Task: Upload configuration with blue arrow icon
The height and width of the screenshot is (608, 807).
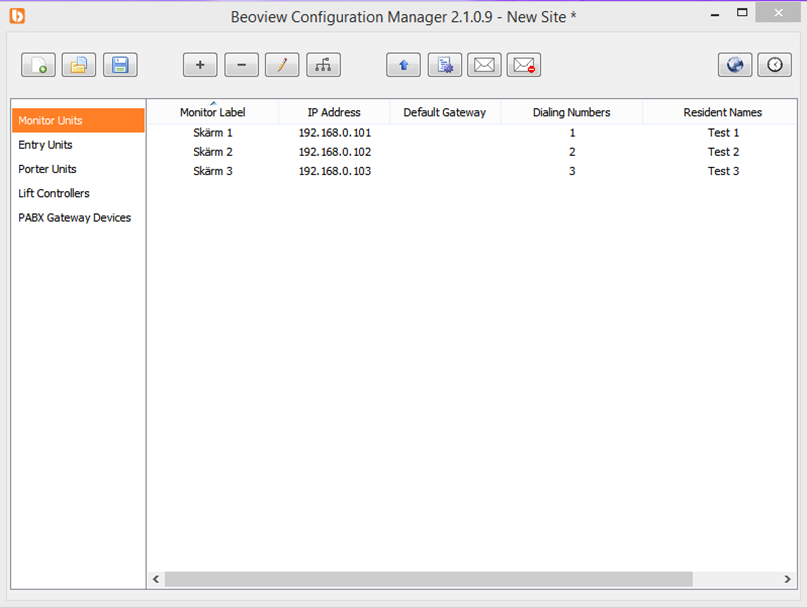Action: click(404, 65)
